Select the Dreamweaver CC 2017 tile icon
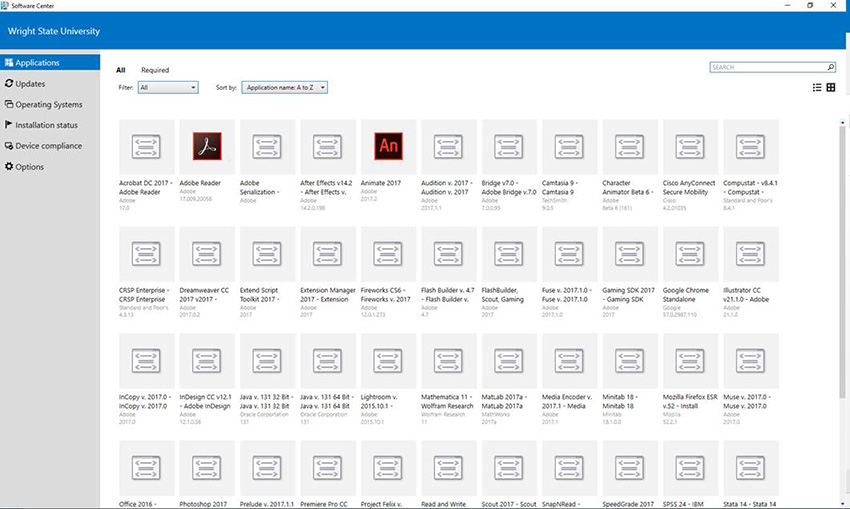This screenshot has width=850, height=509. [x=207, y=254]
